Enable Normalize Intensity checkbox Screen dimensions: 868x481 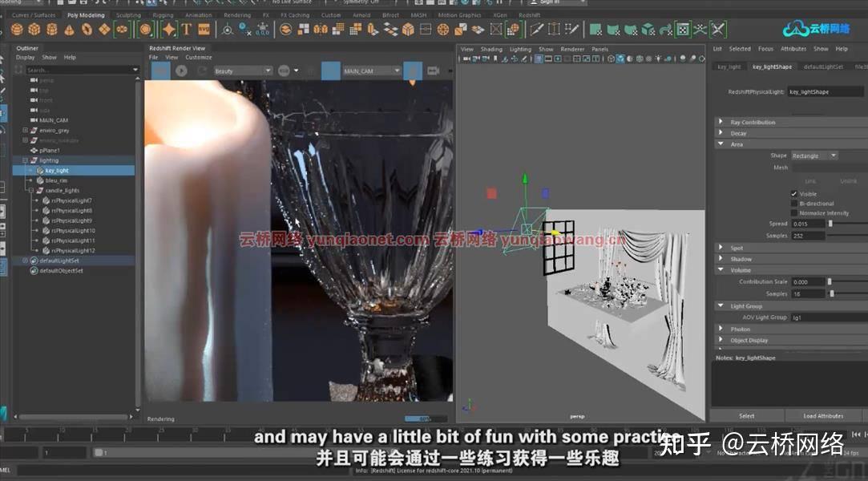(795, 212)
